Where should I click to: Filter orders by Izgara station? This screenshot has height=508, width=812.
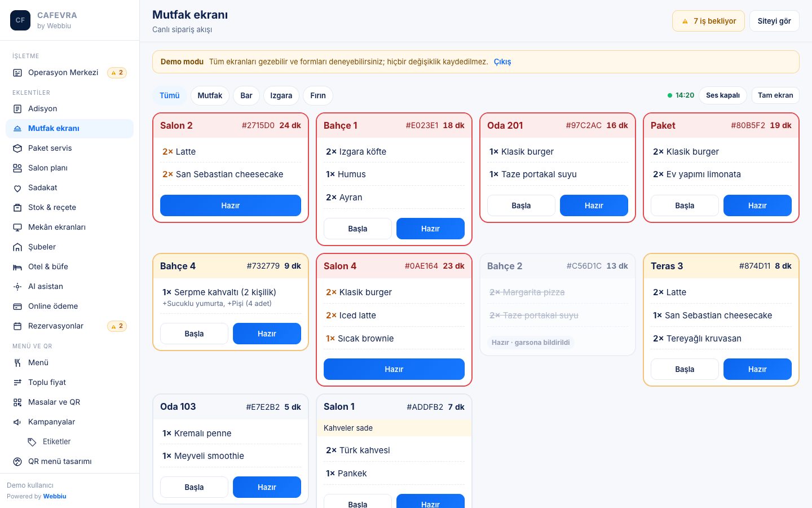281,95
